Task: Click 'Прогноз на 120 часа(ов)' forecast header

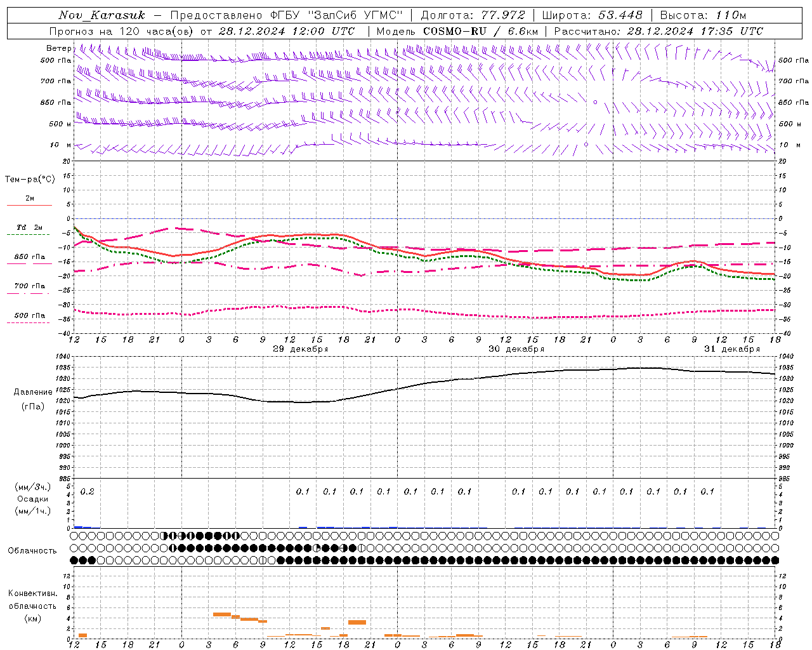Action: point(122,31)
